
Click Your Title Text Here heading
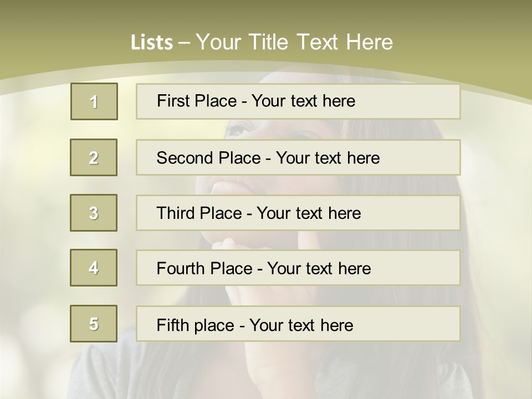294,42
